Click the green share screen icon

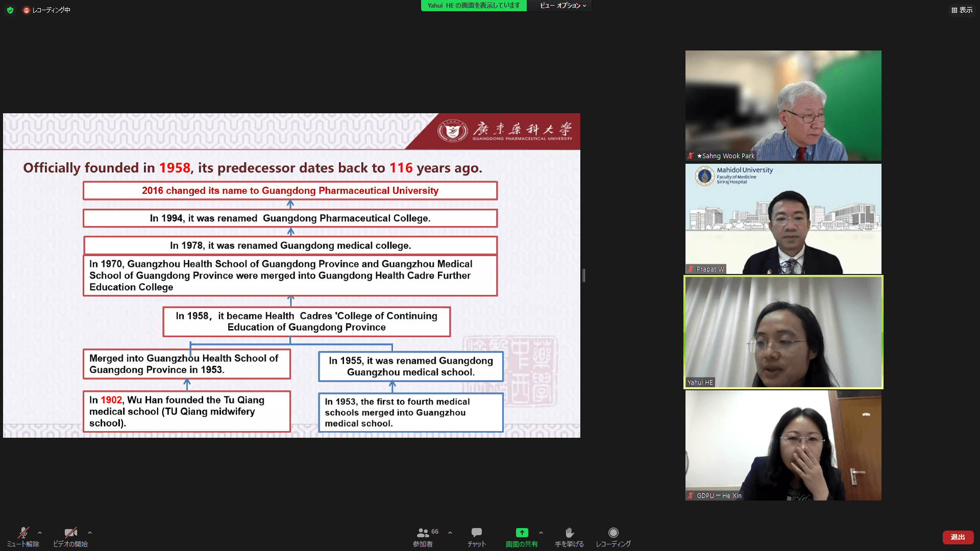522,533
